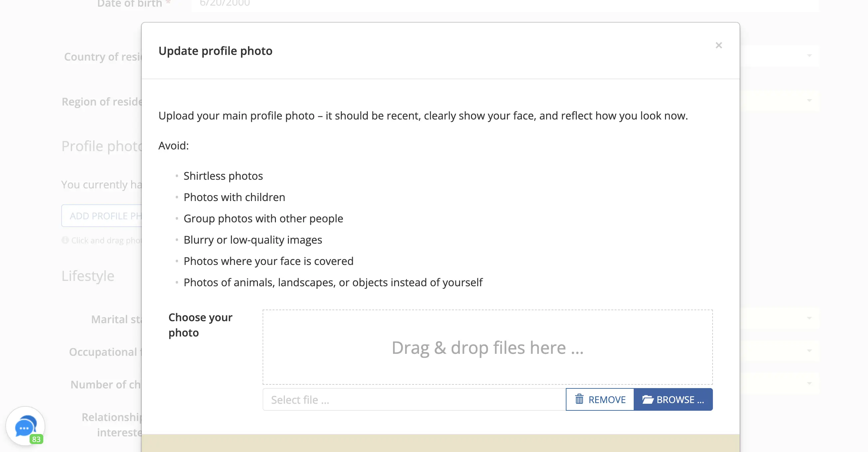Click the Drag & drop files area

click(487, 347)
